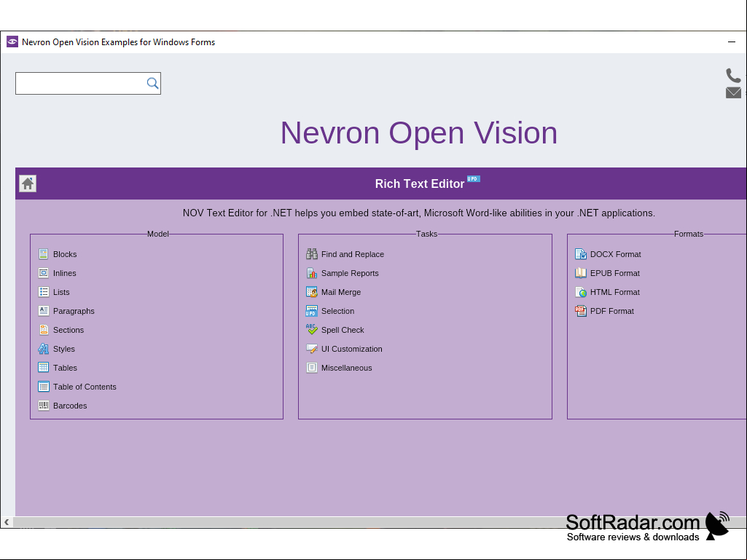Click the search magnifier icon
This screenshot has width=747, height=560.
pyautogui.click(x=152, y=83)
